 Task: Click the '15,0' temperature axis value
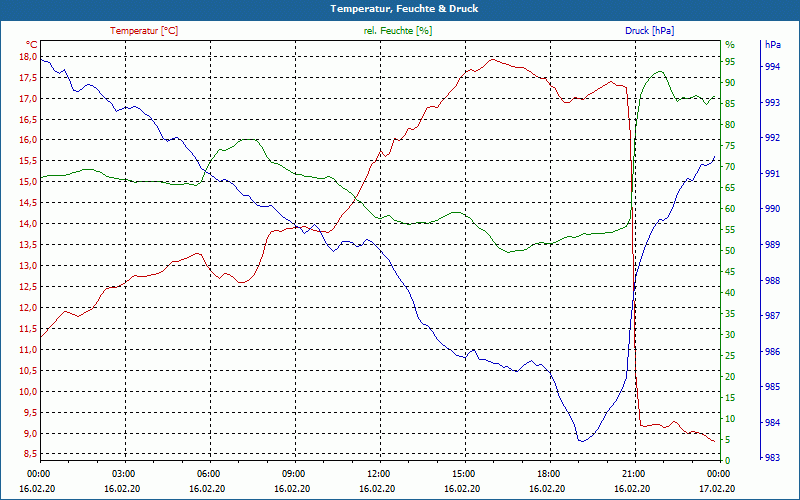28,182
